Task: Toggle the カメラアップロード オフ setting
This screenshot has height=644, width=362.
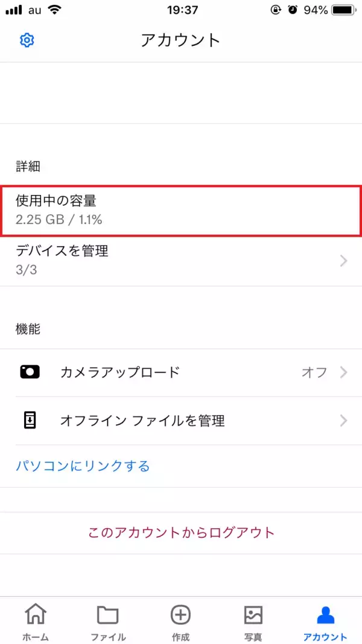Action: 314,372
